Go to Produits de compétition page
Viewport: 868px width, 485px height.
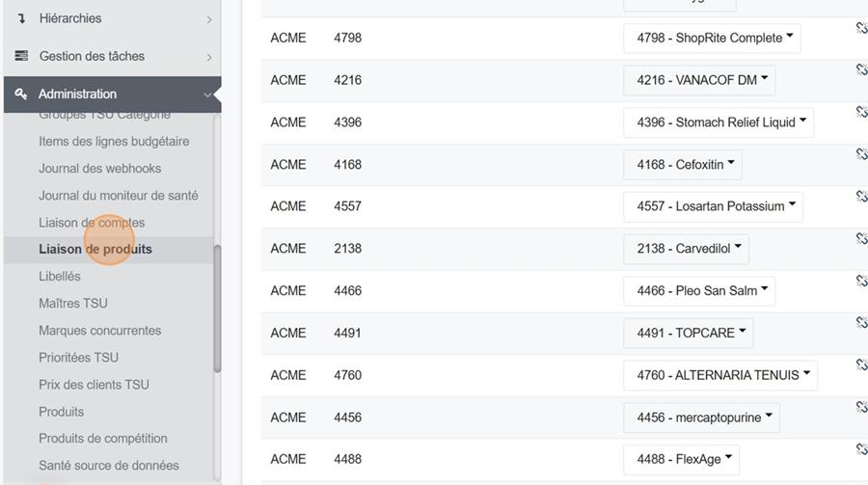pos(103,439)
